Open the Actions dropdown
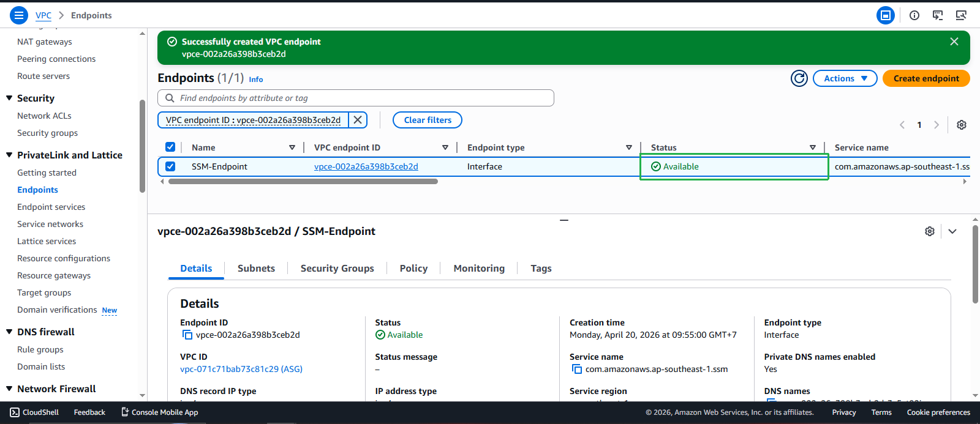The height and width of the screenshot is (424, 980). pos(845,78)
